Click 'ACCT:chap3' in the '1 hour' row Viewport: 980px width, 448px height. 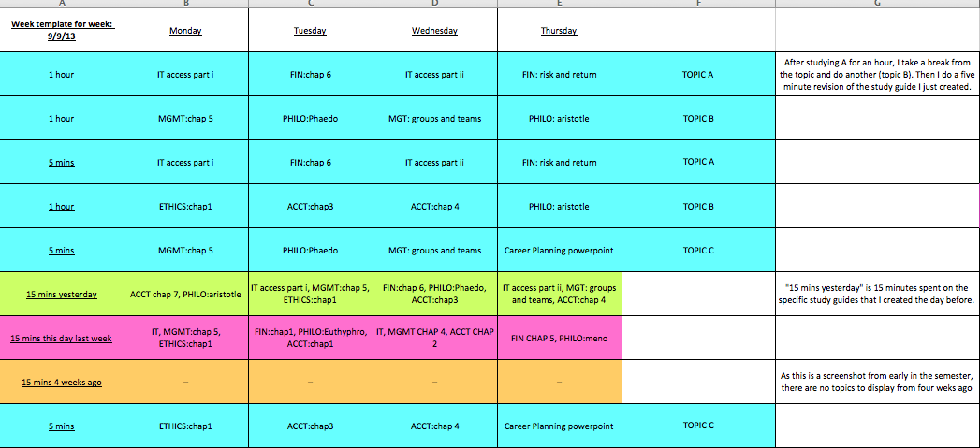click(x=310, y=206)
